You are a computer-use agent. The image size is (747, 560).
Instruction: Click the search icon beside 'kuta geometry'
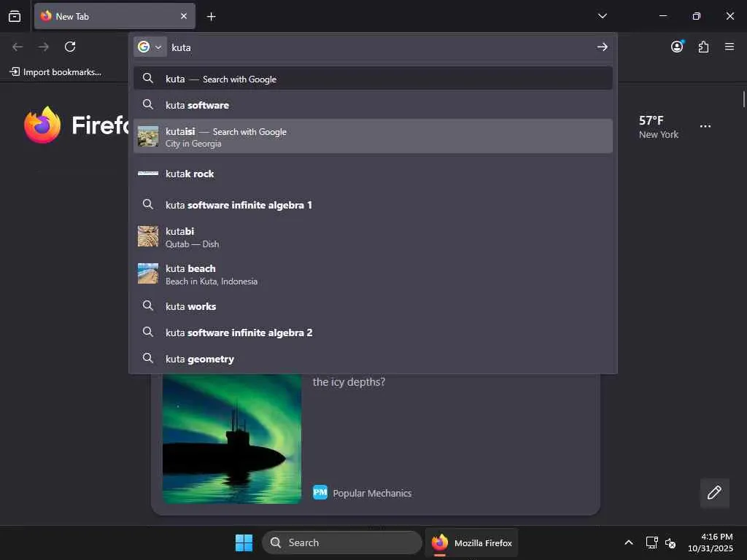148,358
